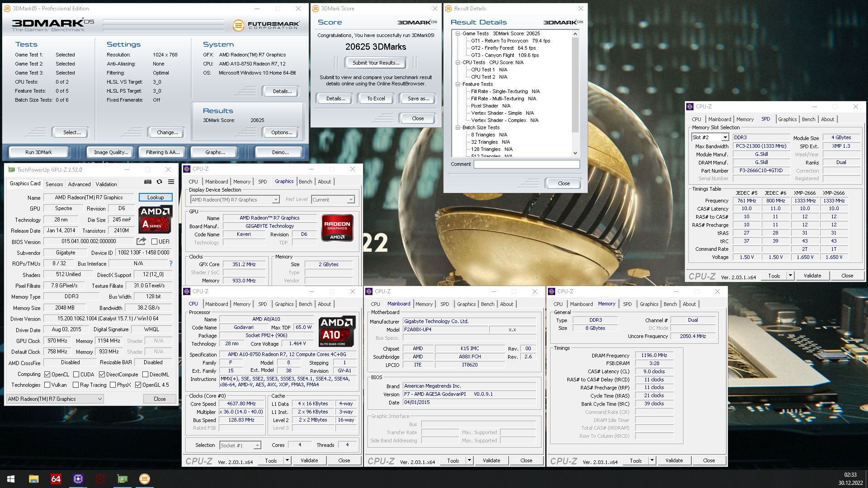Click 3DMark05 window title icon

[x=8, y=9]
